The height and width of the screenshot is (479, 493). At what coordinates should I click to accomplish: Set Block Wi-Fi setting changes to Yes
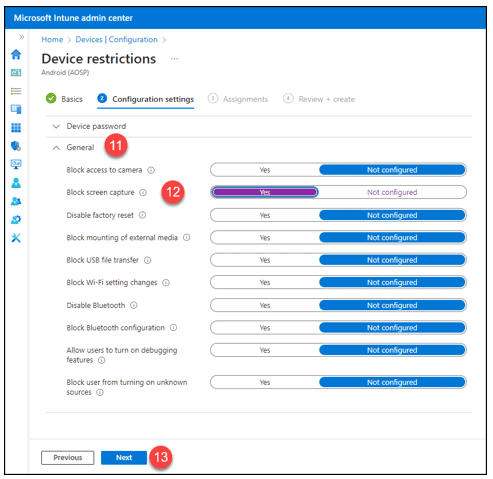[x=265, y=282]
